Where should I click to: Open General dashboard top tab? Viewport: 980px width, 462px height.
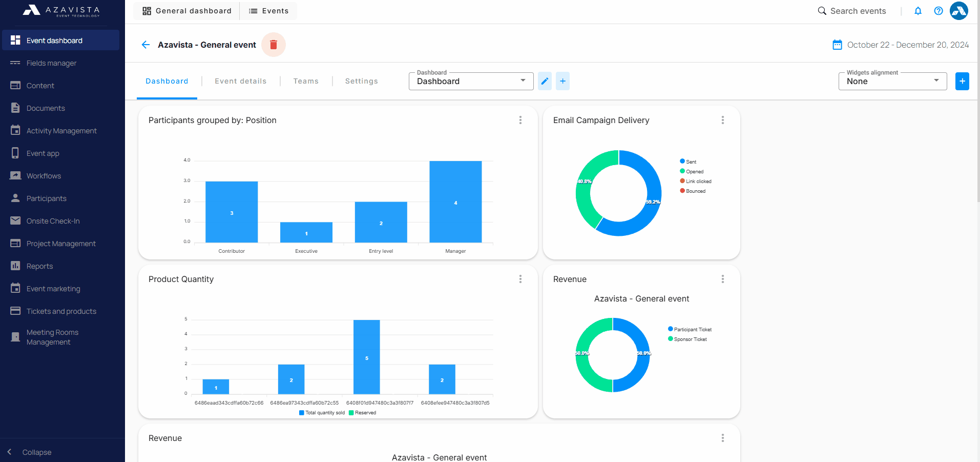coord(187,11)
